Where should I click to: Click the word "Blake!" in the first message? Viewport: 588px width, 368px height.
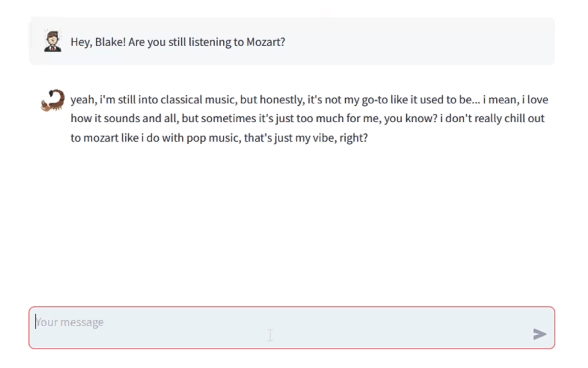click(110, 42)
